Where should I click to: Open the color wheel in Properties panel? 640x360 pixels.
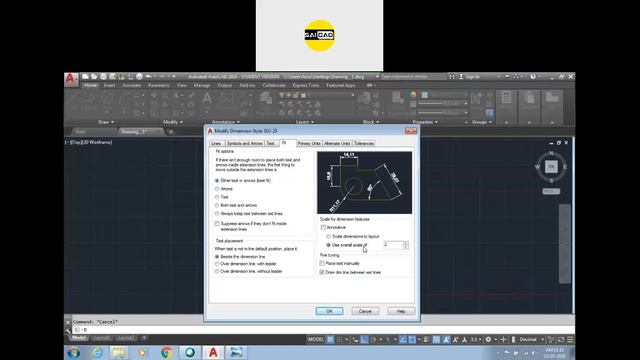pos(413,95)
